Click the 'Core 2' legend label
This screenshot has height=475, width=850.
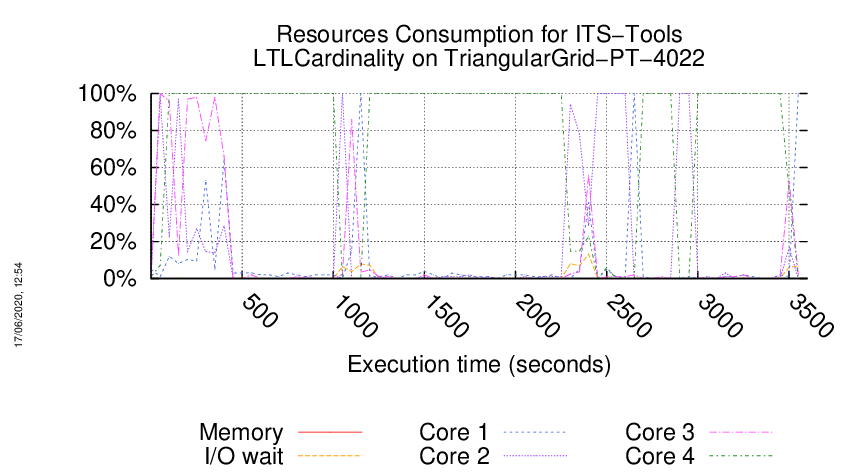[x=454, y=456]
